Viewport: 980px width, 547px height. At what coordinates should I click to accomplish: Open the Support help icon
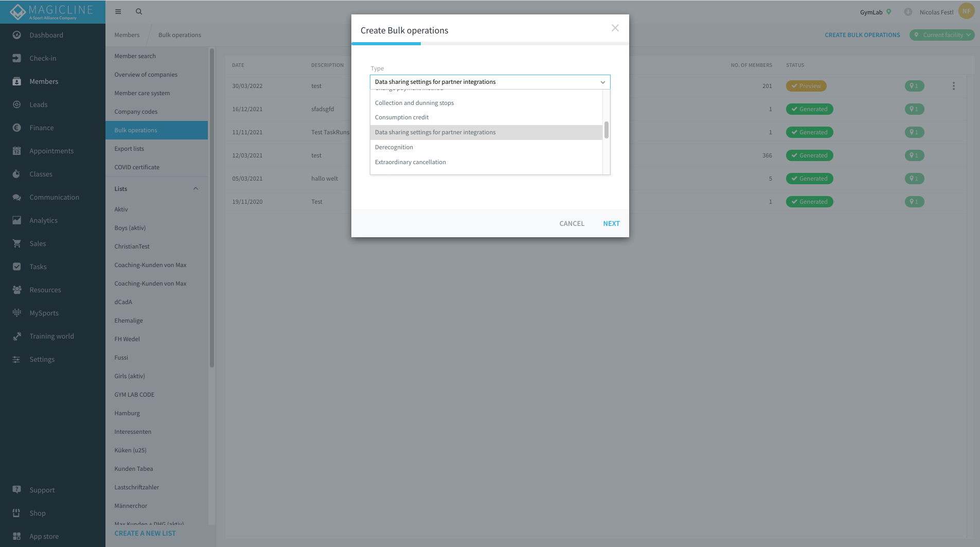[16, 490]
